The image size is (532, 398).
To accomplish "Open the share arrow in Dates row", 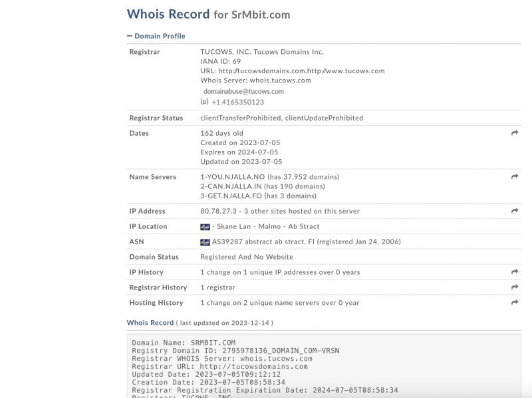I will (515, 133).
